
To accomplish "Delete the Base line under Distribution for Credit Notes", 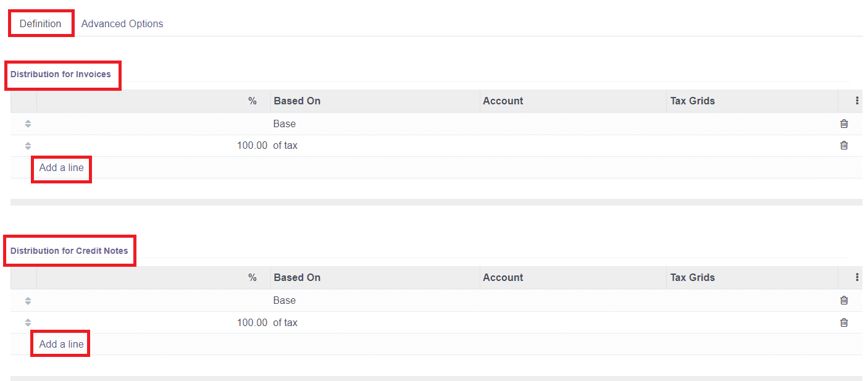I will [x=844, y=300].
